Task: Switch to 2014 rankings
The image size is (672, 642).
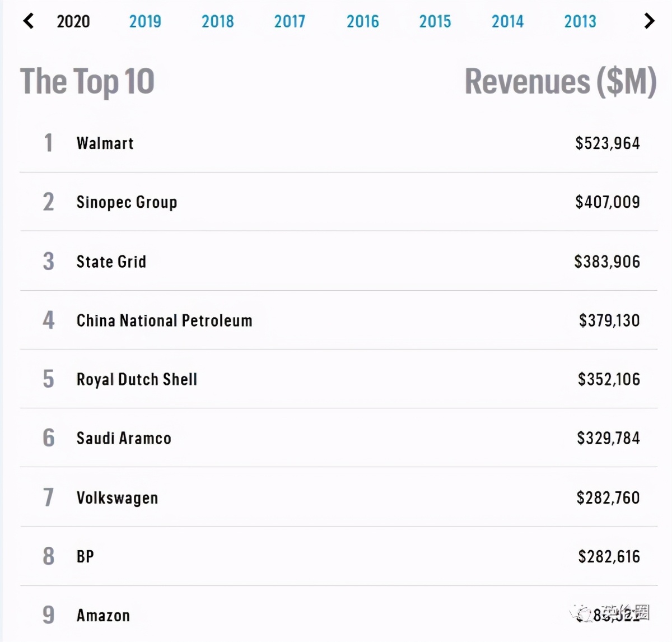Action: [x=507, y=21]
